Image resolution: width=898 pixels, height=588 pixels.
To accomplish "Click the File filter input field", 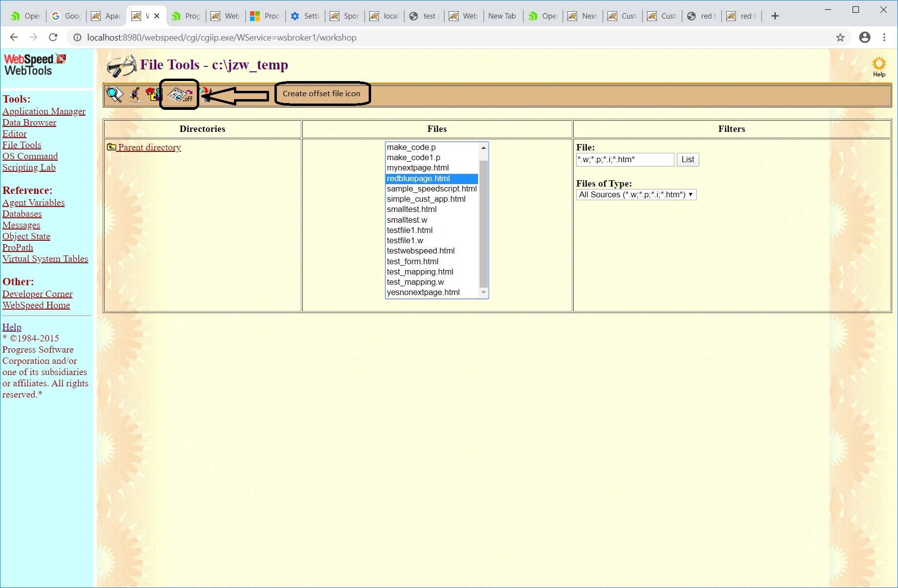I will click(625, 159).
